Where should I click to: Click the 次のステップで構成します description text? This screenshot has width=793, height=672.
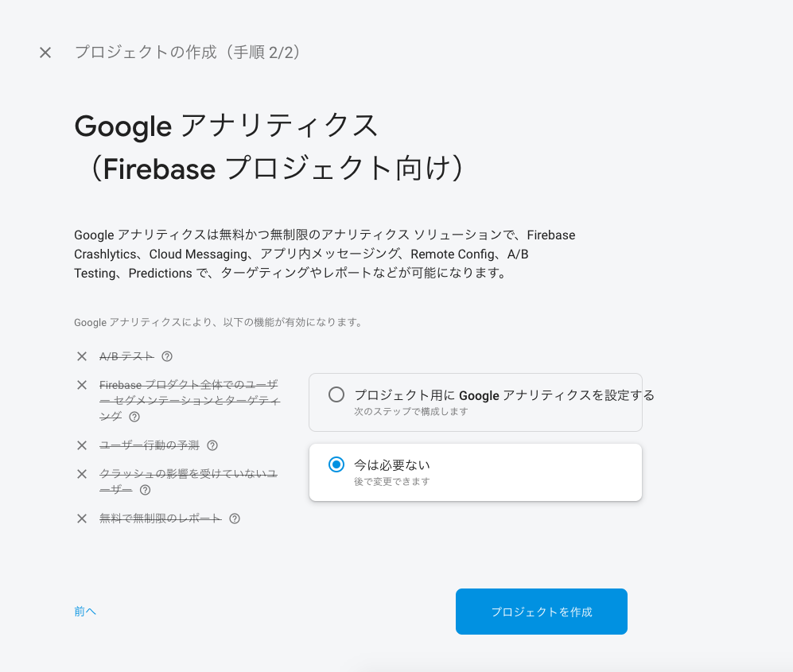410,412
